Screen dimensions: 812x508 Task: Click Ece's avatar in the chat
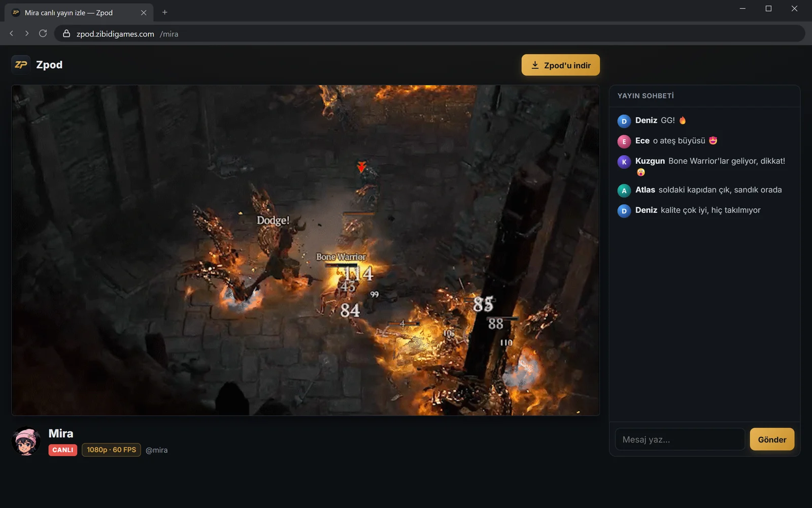coord(624,141)
